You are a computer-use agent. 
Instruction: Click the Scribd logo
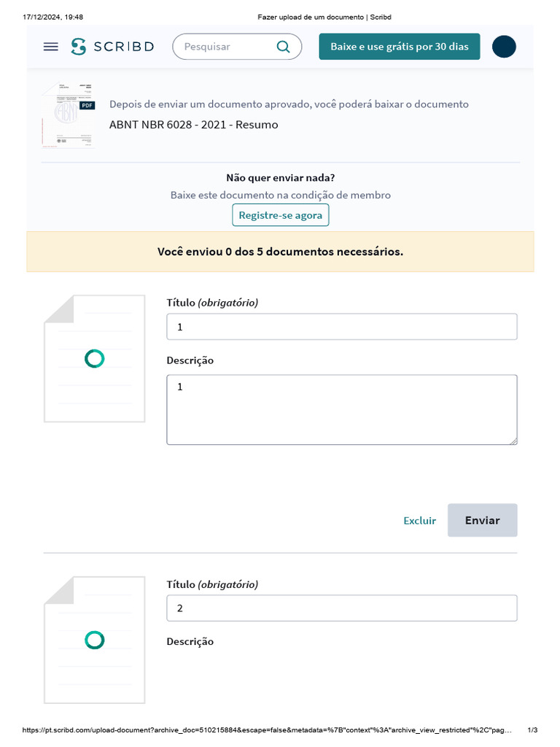click(x=112, y=47)
